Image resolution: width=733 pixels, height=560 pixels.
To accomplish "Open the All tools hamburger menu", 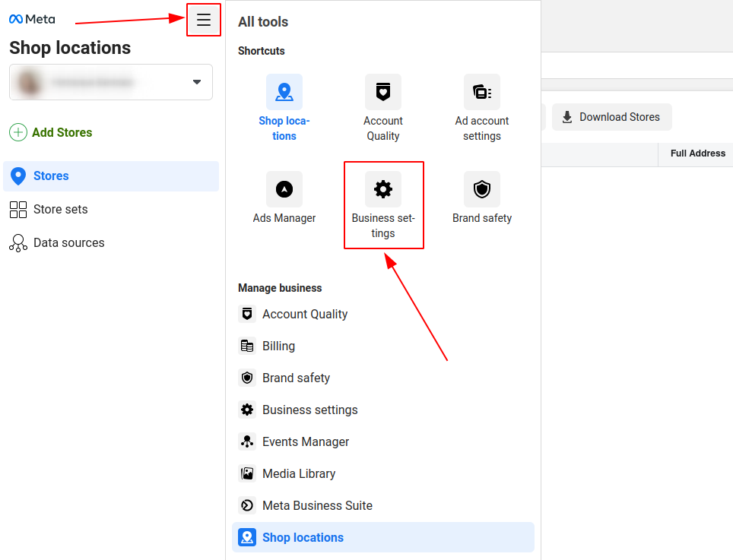I will pyautogui.click(x=203, y=20).
